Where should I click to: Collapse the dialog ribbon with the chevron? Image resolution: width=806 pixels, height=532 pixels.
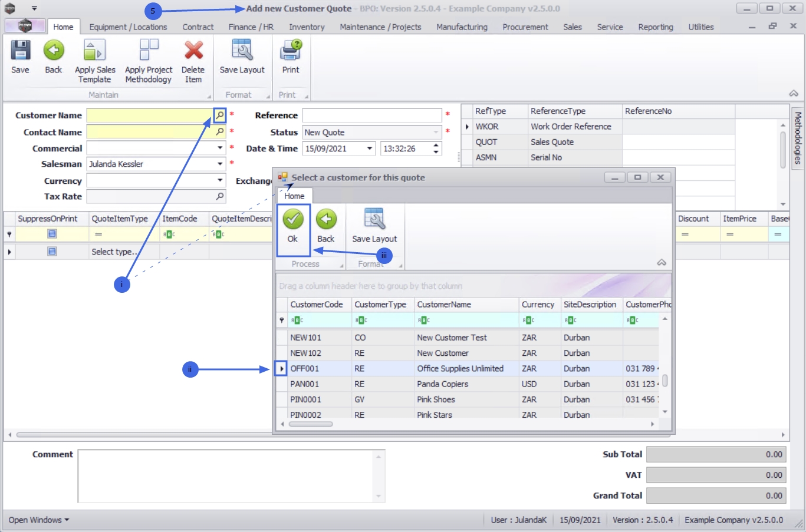click(x=662, y=263)
